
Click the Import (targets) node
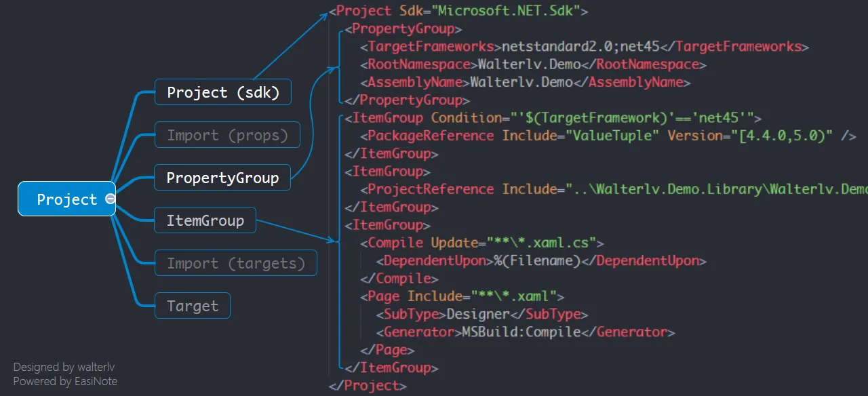(236, 263)
